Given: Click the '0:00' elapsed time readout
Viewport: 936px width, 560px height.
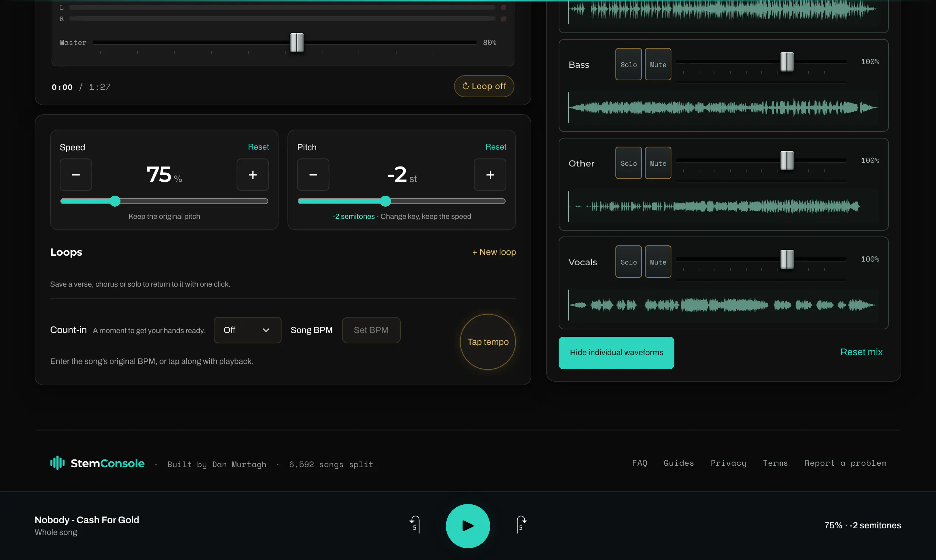Looking at the screenshot, I should (x=62, y=87).
